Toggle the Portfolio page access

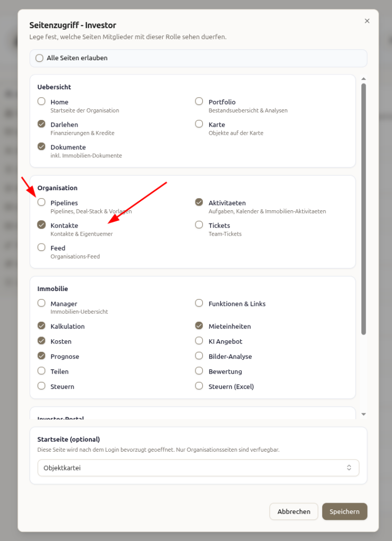[x=199, y=101]
